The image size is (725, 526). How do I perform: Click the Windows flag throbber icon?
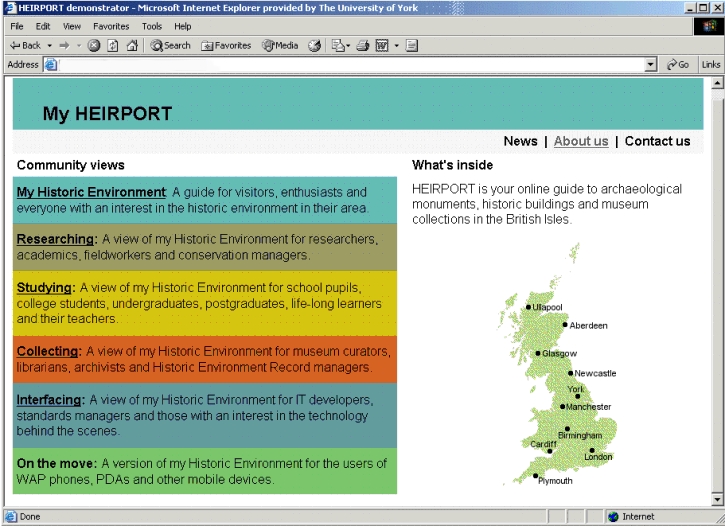click(x=709, y=26)
